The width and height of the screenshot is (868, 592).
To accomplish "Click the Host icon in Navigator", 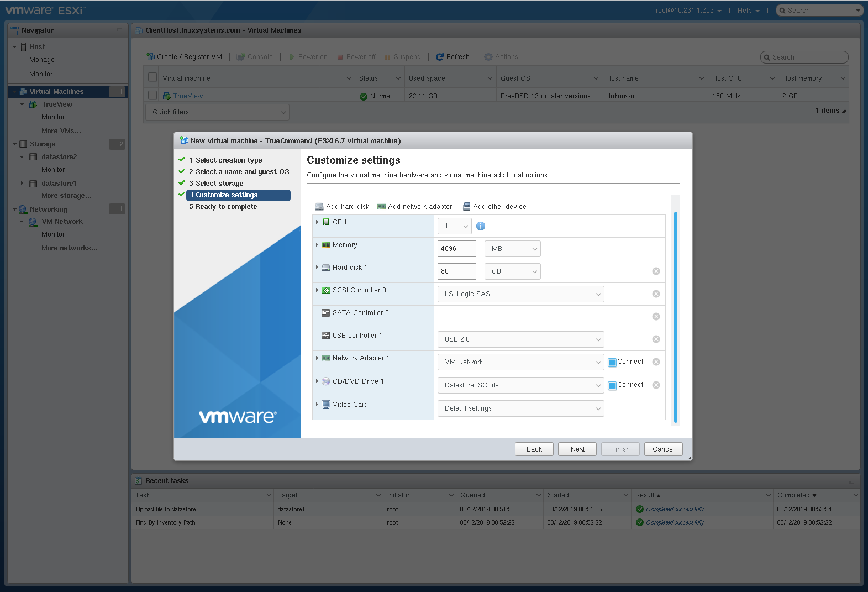I will coord(24,47).
